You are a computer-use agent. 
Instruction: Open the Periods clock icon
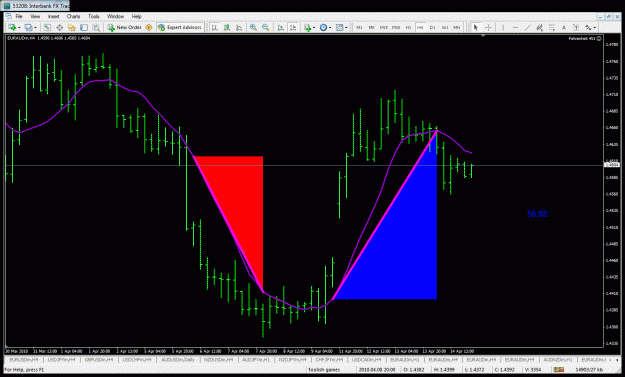tap(323, 27)
